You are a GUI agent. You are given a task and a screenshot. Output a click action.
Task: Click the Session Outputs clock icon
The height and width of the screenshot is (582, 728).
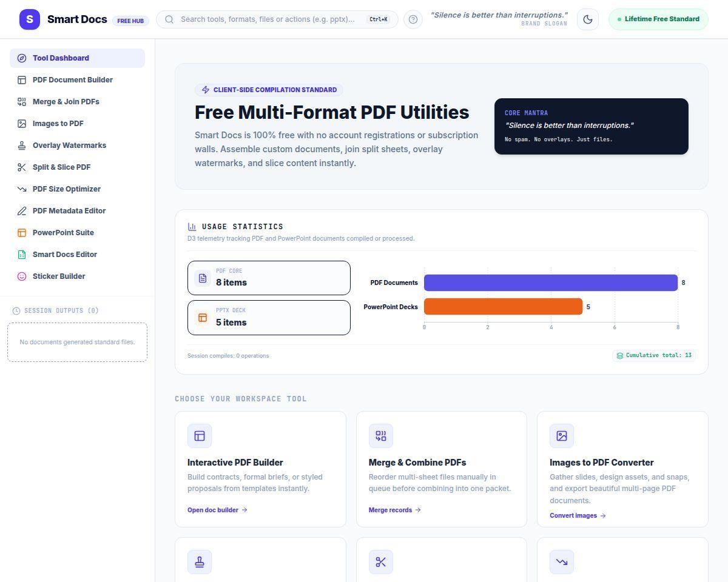click(x=16, y=311)
